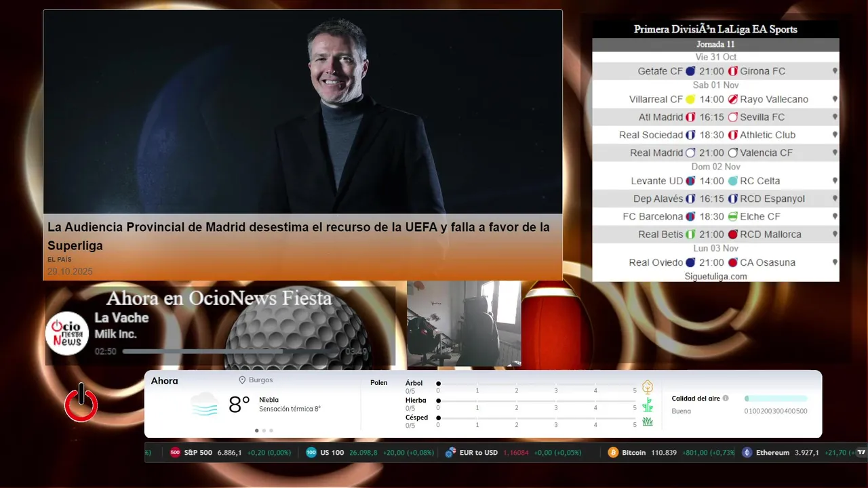Click the Villarreal CF yellow crest
The height and width of the screenshot is (488, 868).
690,100
